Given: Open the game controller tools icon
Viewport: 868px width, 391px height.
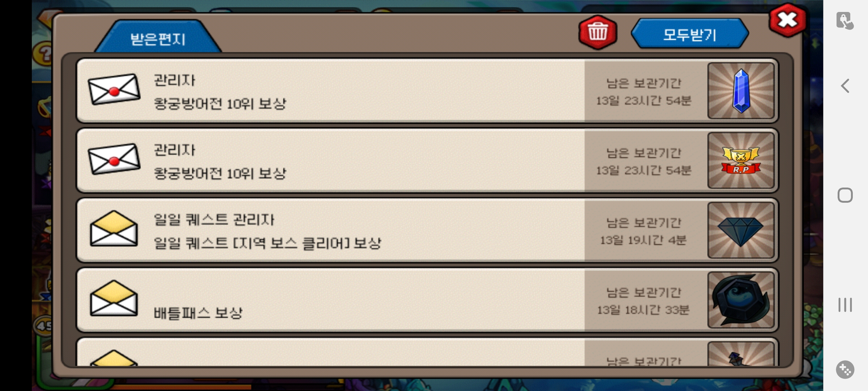Looking at the screenshot, I should (845, 370).
